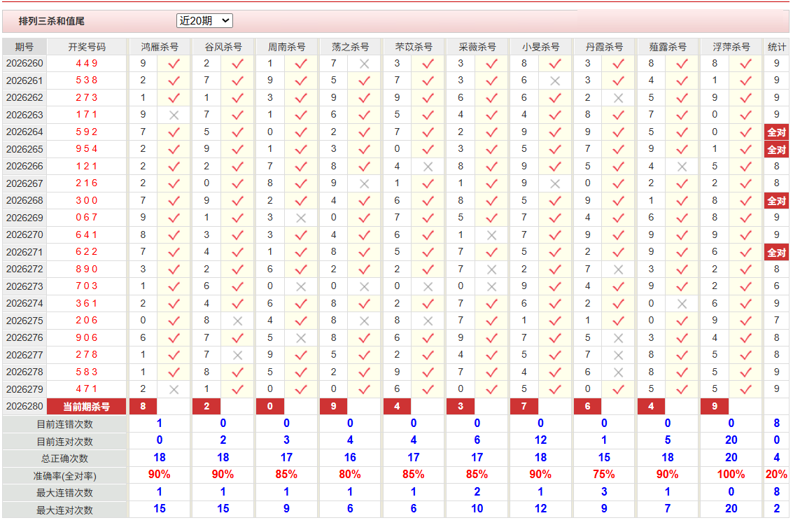Image resolution: width=793 pixels, height=532 pixels.
Task: Click the 全对 badge for row 2026265
Action: click(x=776, y=150)
